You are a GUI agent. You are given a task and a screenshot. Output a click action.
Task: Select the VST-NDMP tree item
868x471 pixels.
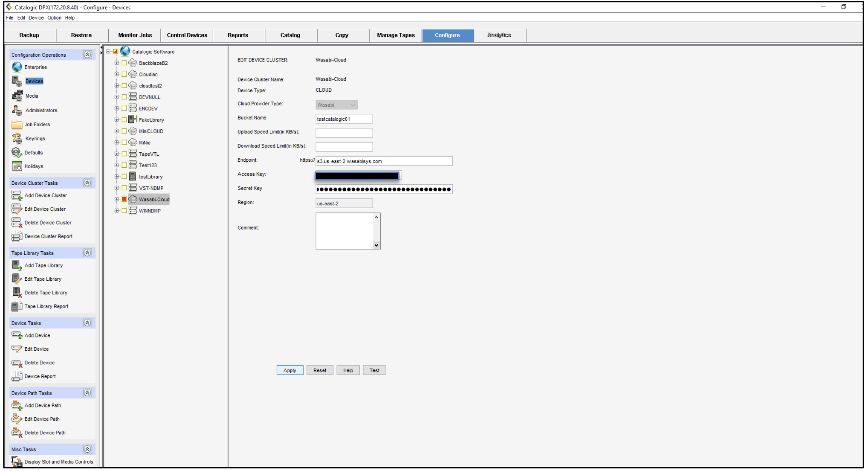pyautogui.click(x=151, y=188)
